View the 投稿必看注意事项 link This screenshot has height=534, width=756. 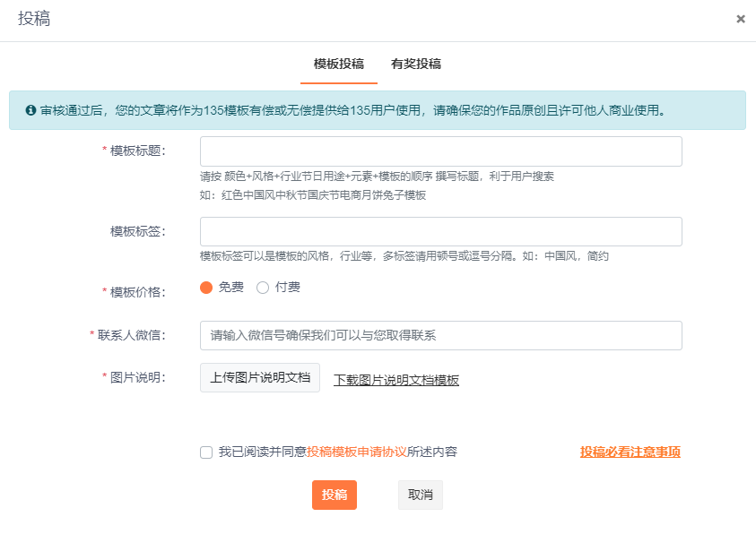(x=630, y=452)
